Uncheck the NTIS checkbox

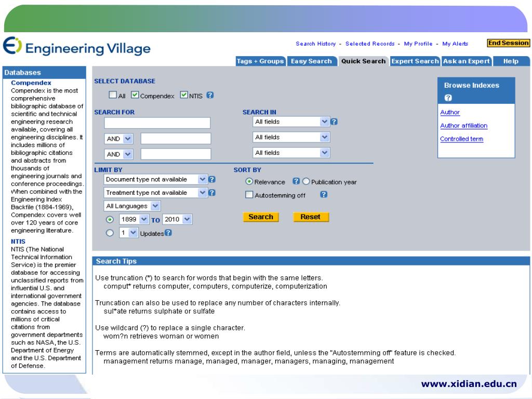tap(184, 95)
